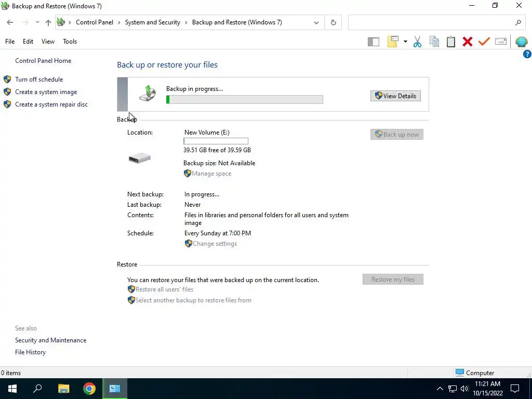Click the backup progress bar
532x399 pixels.
click(244, 99)
